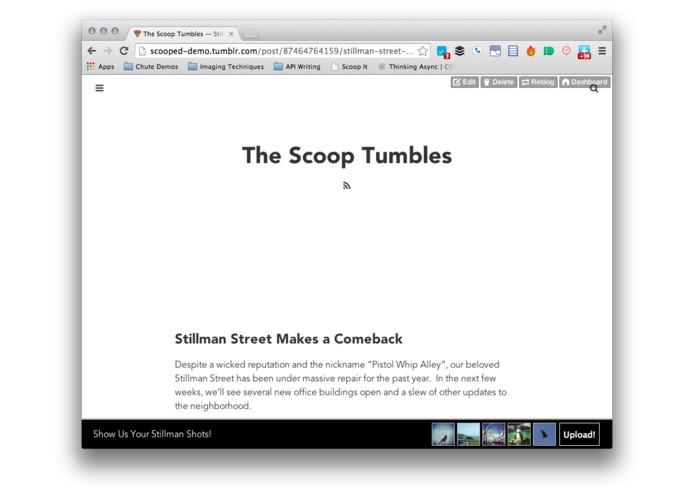Open the first bird thumbnail in bottom bar
The height and width of the screenshot is (494, 695).
click(x=443, y=434)
